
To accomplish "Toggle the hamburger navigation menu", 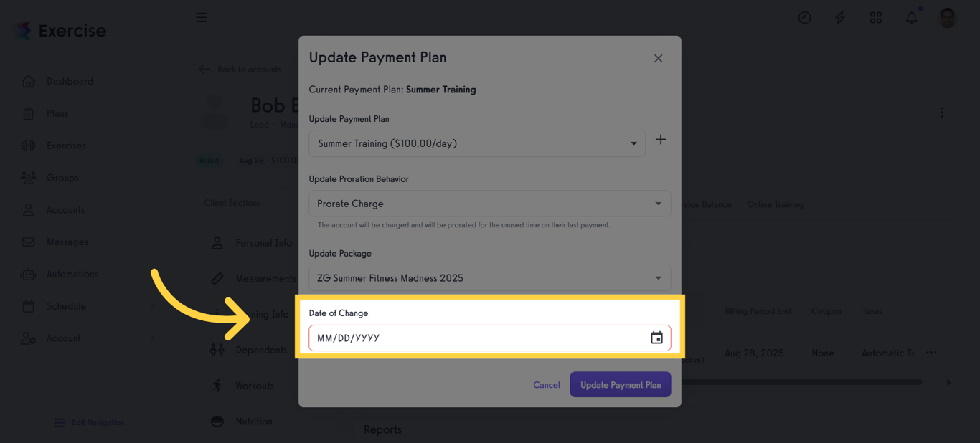I will click(x=202, y=17).
